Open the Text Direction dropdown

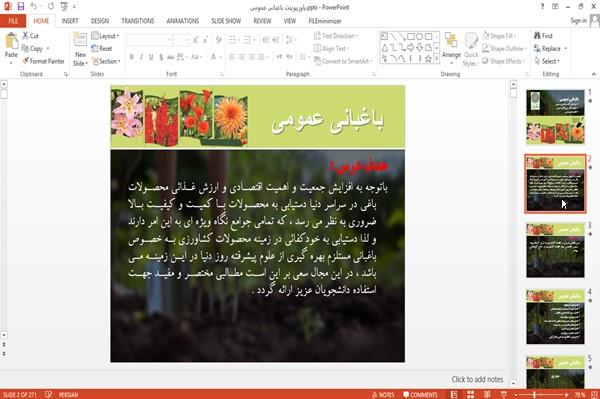336,36
